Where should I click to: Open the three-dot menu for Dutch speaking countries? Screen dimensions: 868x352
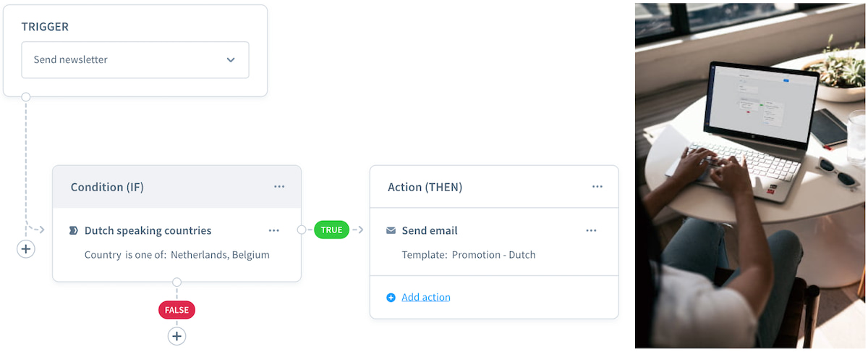[273, 231]
